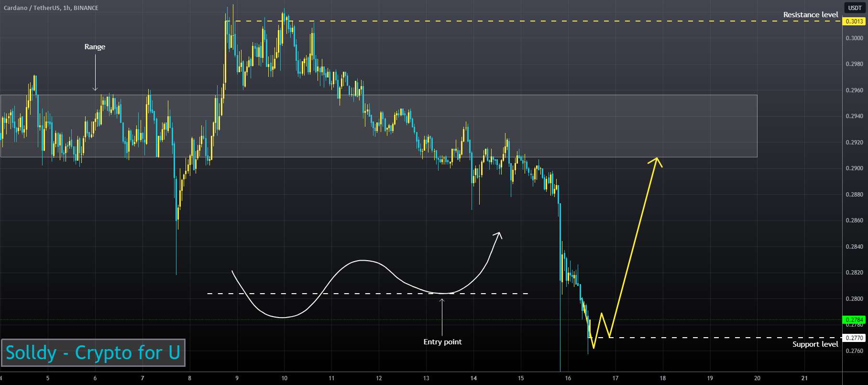The height and width of the screenshot is (385, 868).
Task: Click date 5 on the time axis
Action: (48, 378)
